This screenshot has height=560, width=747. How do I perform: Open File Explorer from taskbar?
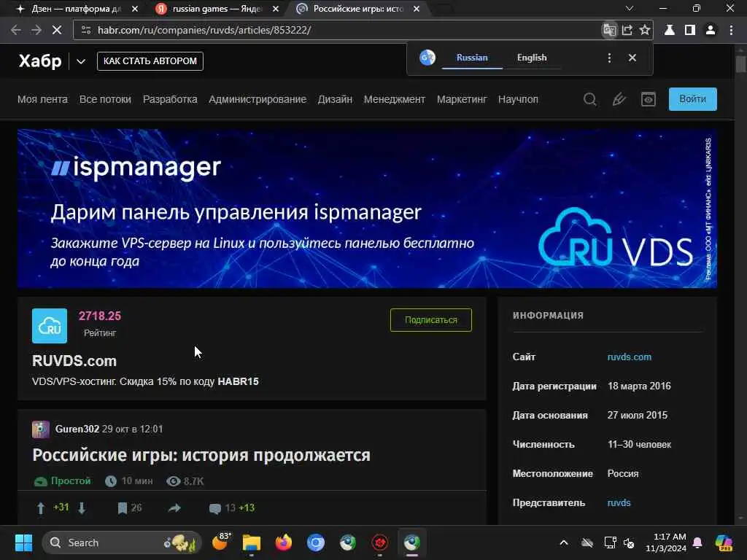(251, 542)
